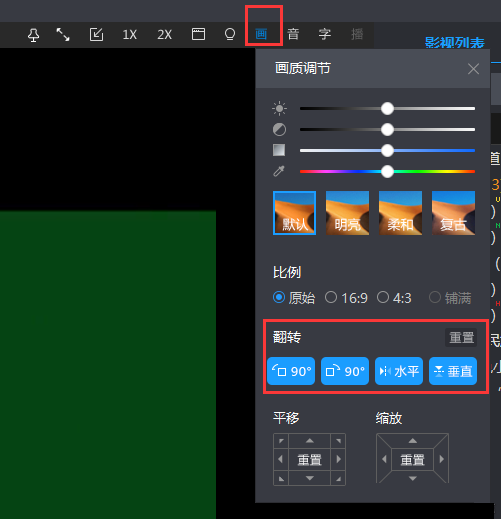
Task: Click the 重置 button beside 翻转
Action: tap(461, 337)
